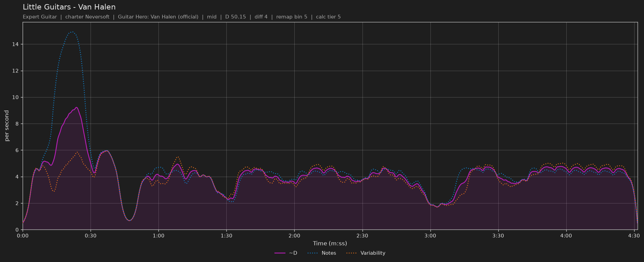Click the '14' y-axis tick label
The image size is (644, 262).
pyautogui.click(x=16, y=44)
